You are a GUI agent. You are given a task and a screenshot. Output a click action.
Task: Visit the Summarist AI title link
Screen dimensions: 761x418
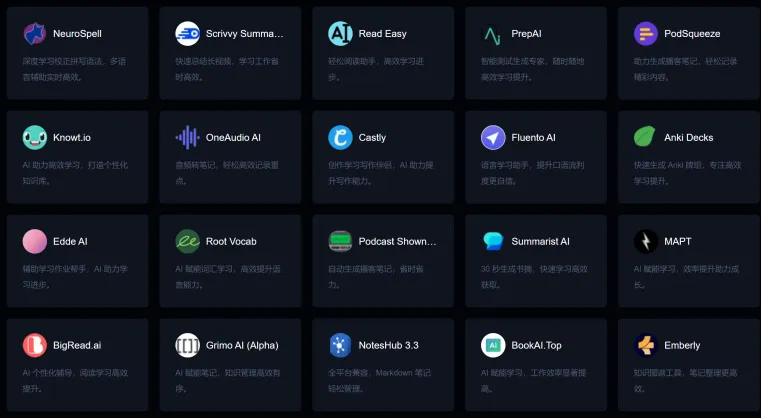(541, 241)
